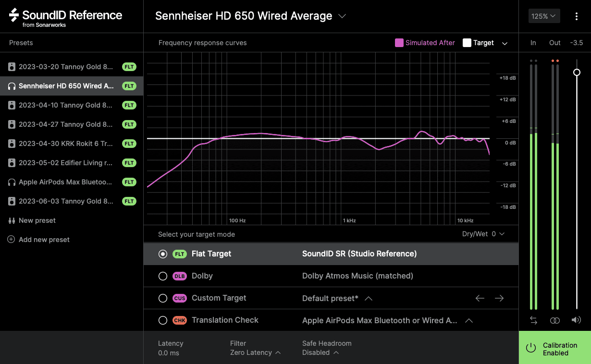The height and width of the screenshot is (364, 591).
Task: Expand the Translation Check device chevron
Action: pyautogui.click(x=469, y=320)
